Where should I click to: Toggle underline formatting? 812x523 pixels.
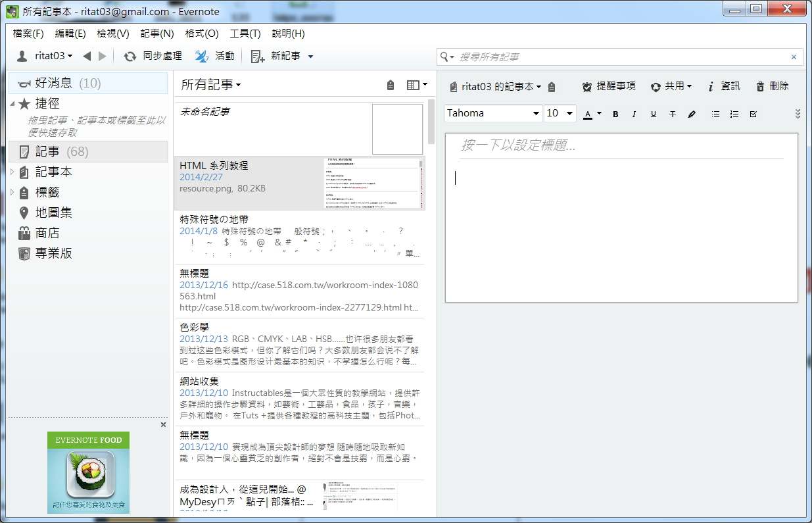[653, 114]
